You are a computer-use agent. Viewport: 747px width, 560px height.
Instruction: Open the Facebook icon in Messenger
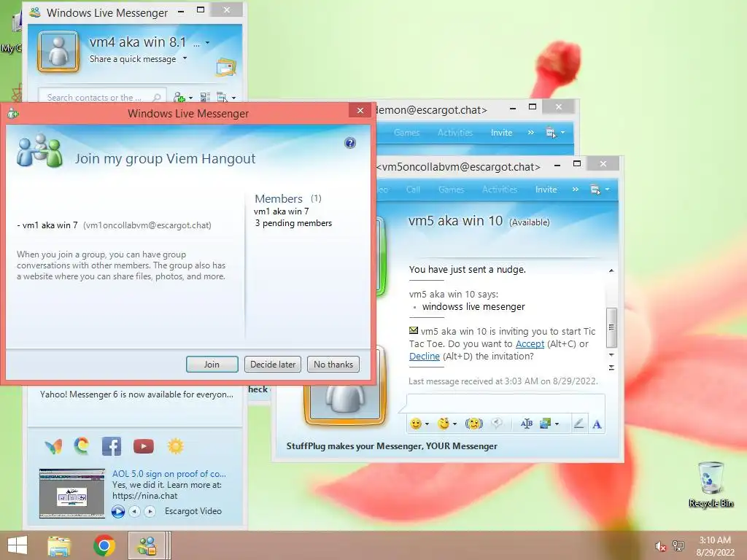112,446
